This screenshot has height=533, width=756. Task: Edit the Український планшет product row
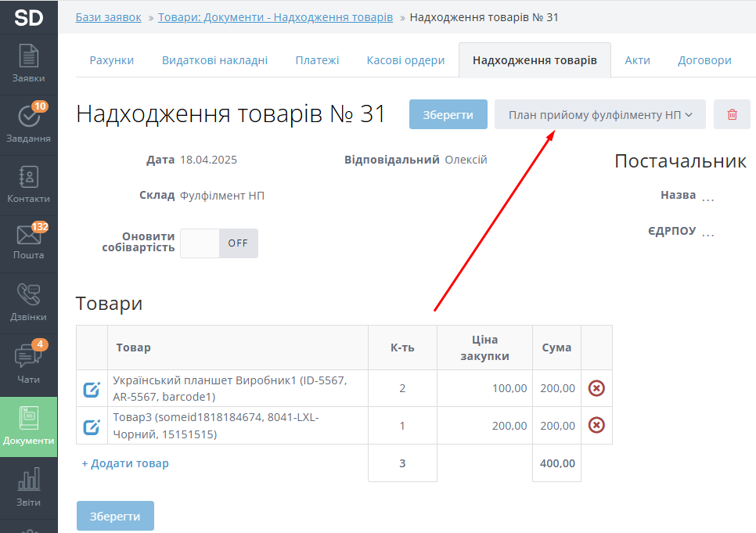coord(92,389)
